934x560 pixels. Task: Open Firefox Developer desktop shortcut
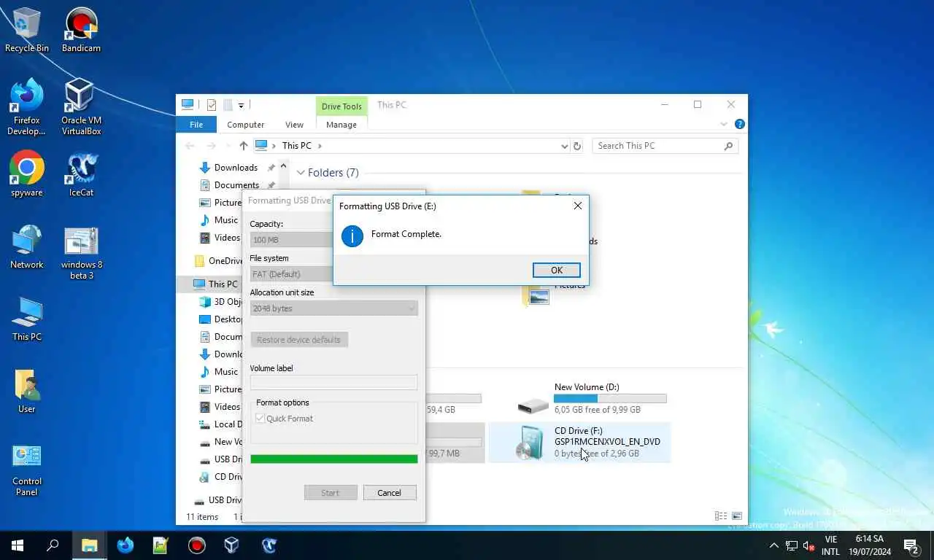(x=27, y=107)
